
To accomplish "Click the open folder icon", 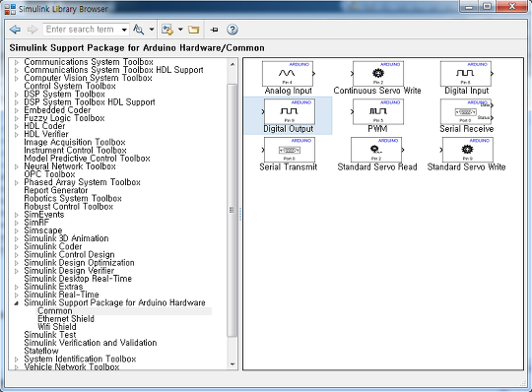I will [193, 30].
